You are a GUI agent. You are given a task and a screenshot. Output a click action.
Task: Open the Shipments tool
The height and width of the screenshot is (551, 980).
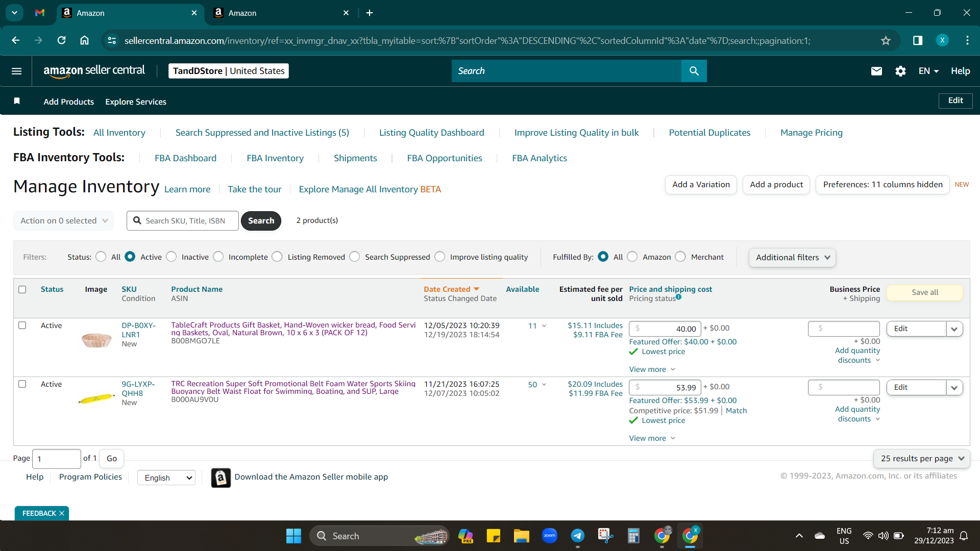click(355, 158)
